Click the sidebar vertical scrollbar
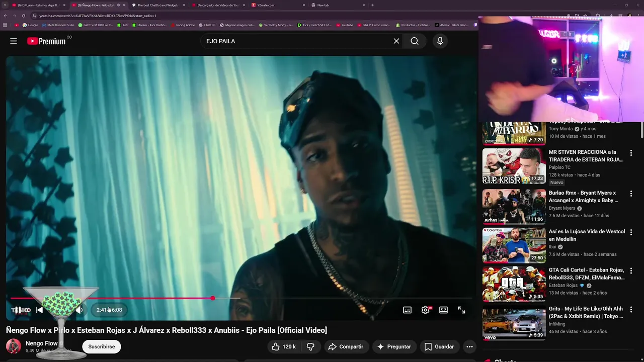 [x=641, y=130]
